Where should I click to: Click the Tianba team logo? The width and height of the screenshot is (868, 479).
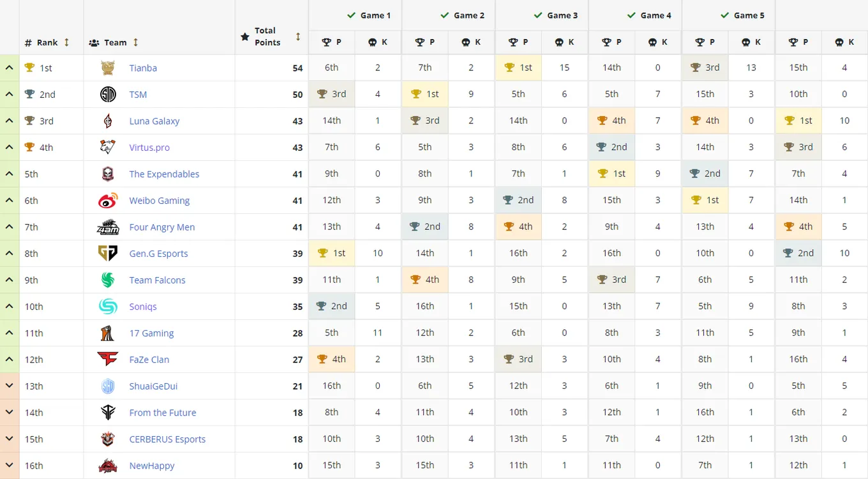(x=108, y=68)
